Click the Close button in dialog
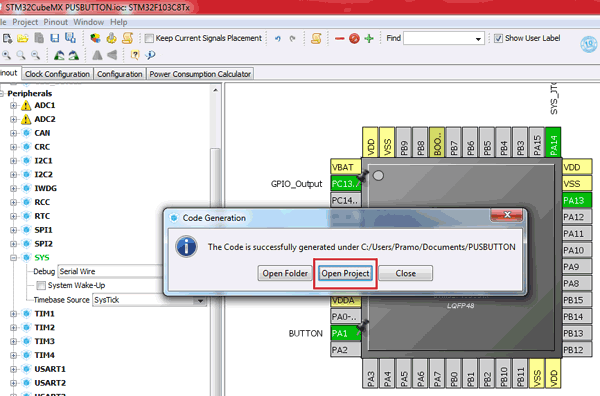The width and height of the screenshot is (600, 396). tap(406, 273)
